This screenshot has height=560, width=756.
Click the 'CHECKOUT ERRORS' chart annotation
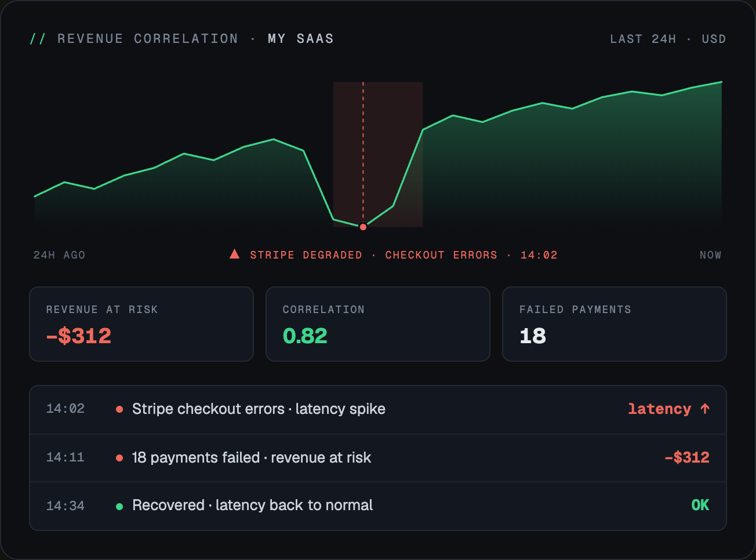(441, 255)
